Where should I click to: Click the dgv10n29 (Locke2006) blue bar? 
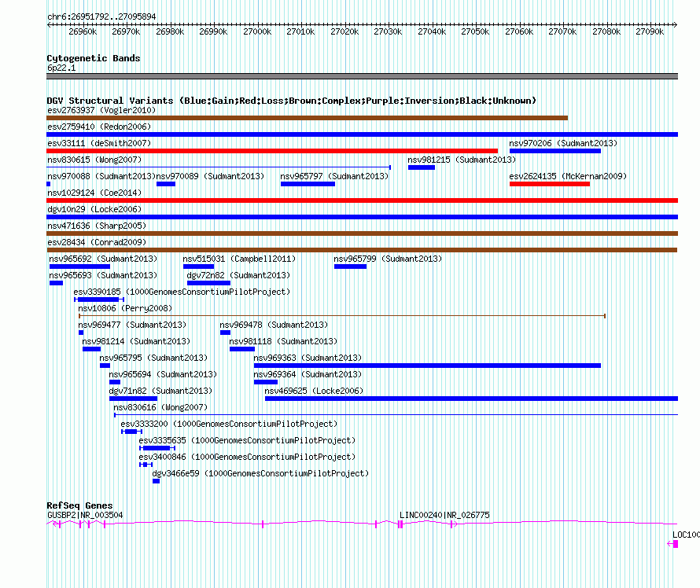point(362,217)
